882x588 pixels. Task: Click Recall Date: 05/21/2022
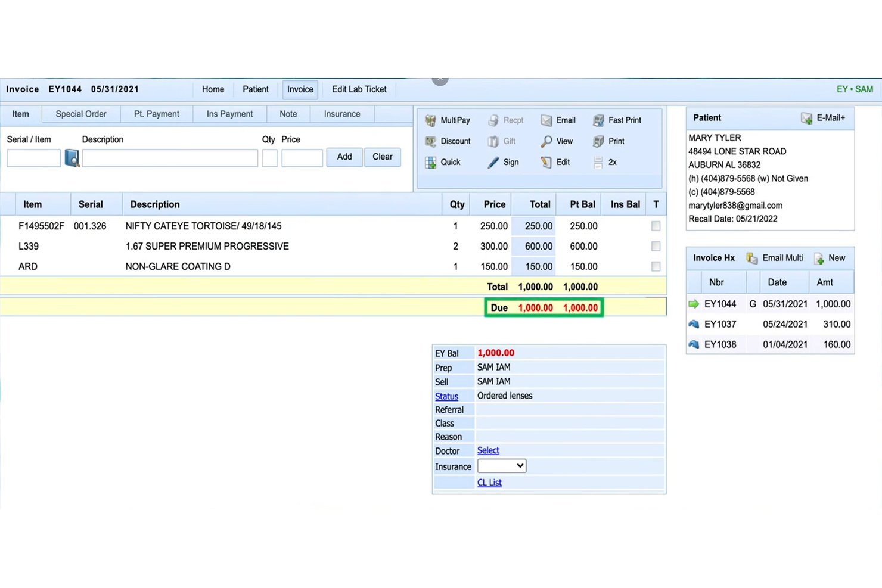(x=733, y=219)
